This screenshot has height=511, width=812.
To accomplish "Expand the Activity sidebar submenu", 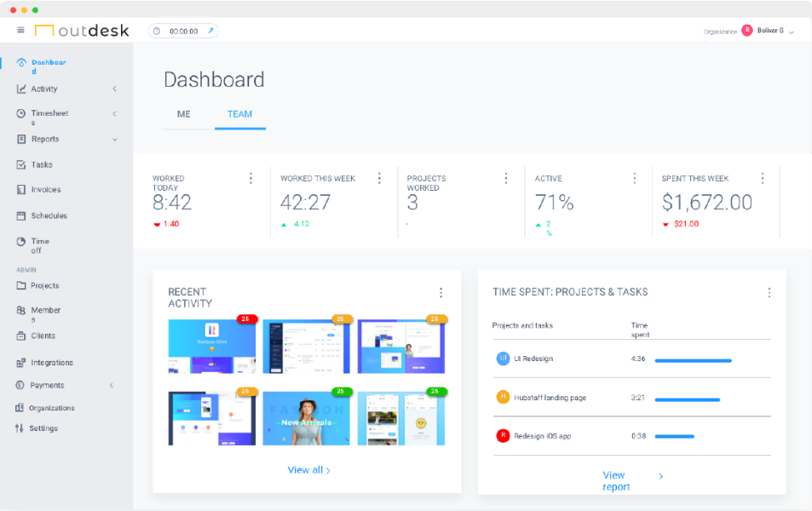I will click(114, 89).
